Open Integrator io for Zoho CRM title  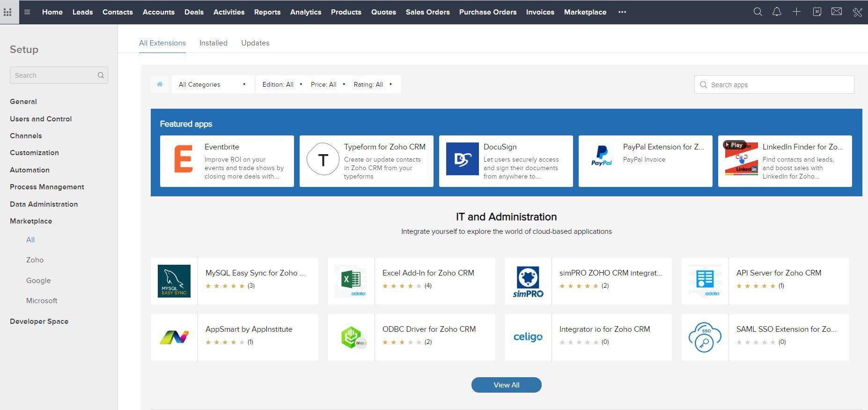(604, 329)
